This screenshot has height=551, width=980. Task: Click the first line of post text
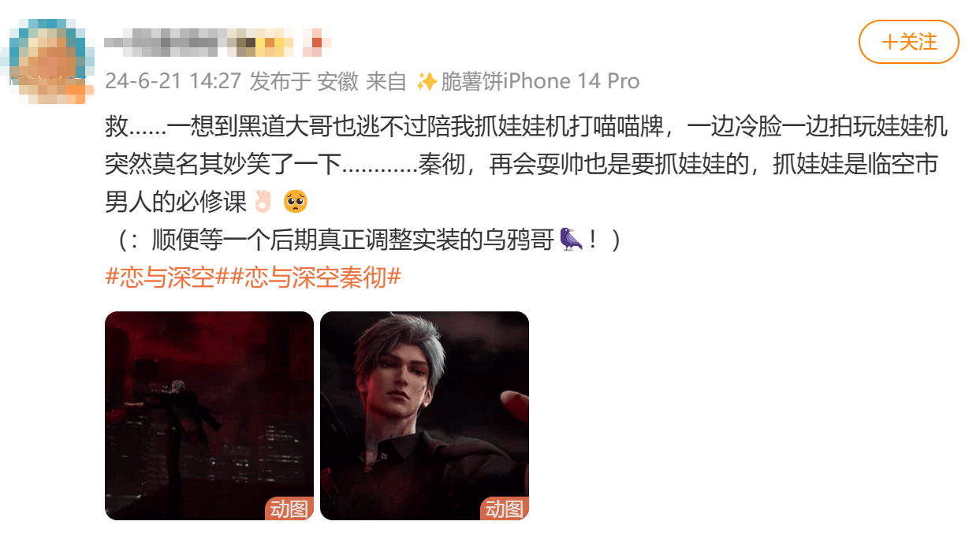click(x=527, y=128)
